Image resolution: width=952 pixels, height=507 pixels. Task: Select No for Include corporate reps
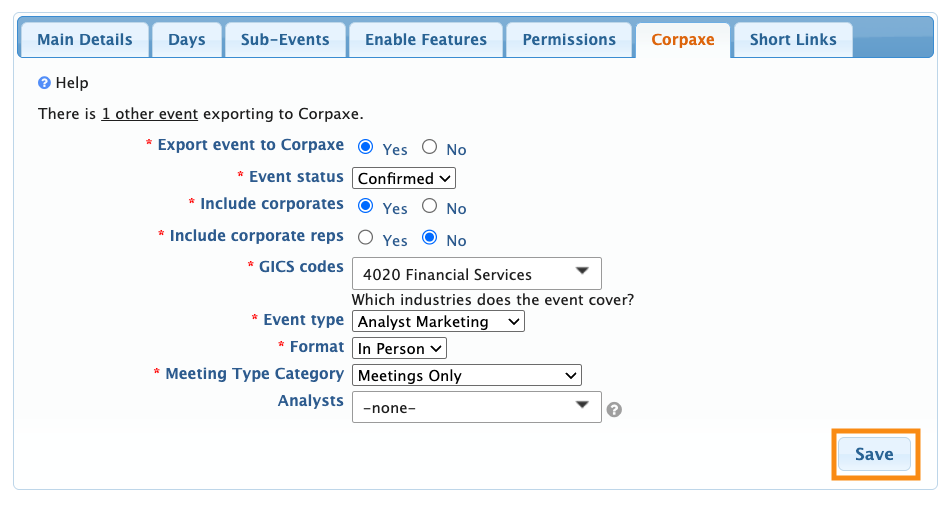coord(430,238)
